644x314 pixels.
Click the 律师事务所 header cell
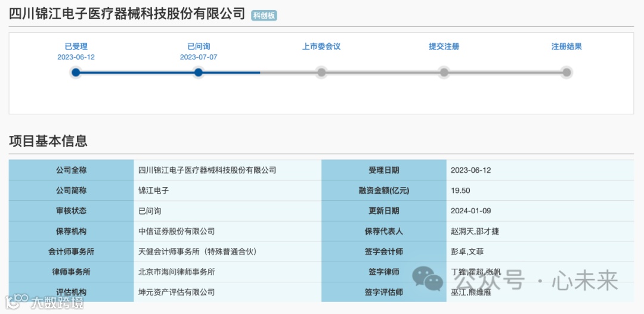(x=72, y=272)
